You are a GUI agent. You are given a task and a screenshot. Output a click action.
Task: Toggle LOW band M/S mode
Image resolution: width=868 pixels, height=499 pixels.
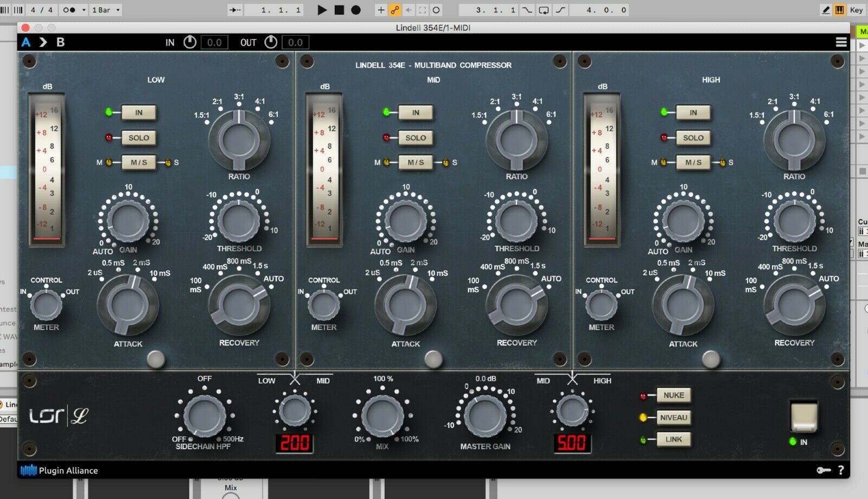[139, 162]
